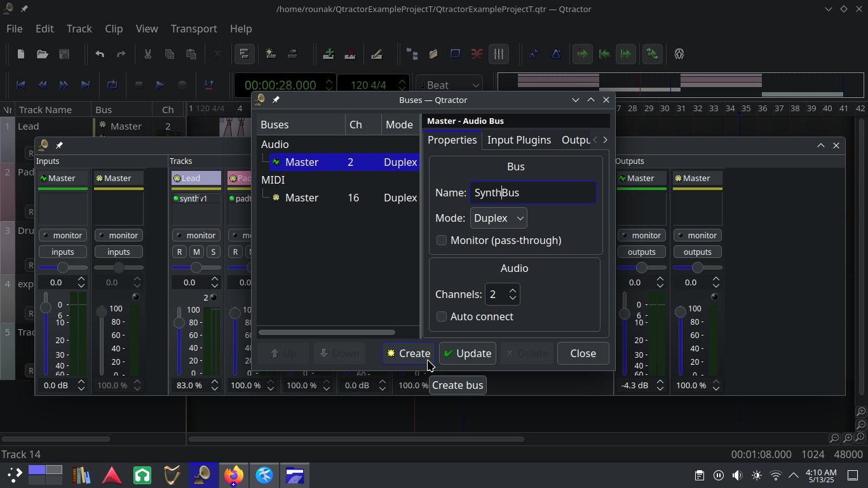This screenshot has width=868, height=488.
Task: Switch to the Input Plugins tab
Action: click(x=519, y=140)
